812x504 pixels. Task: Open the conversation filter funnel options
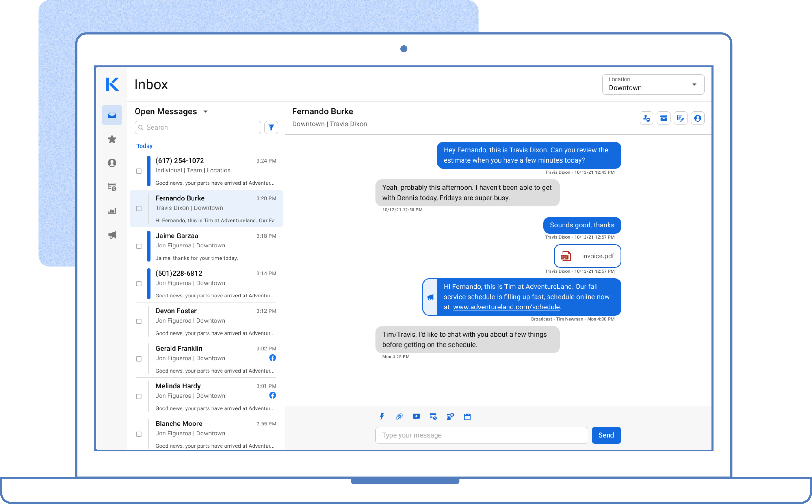(x=271, y=127)
